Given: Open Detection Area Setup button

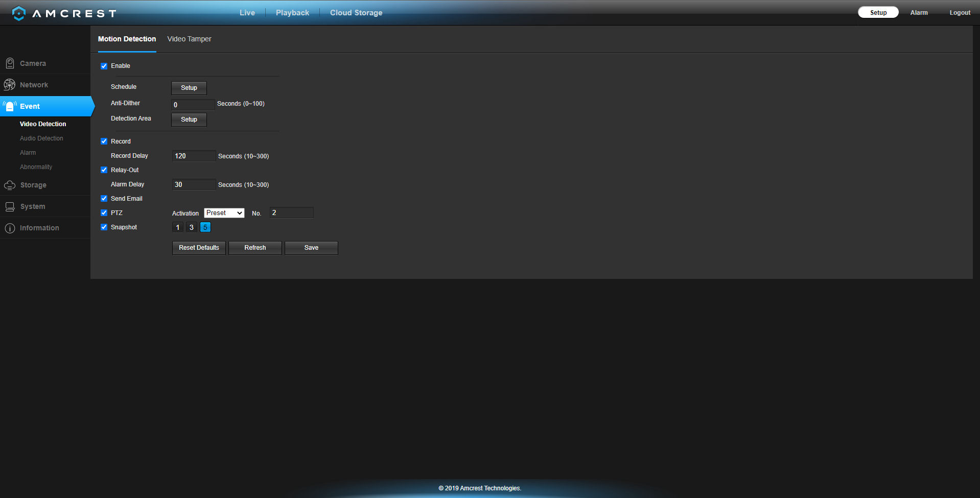Looking at the screenshot, I should [189, 120].
